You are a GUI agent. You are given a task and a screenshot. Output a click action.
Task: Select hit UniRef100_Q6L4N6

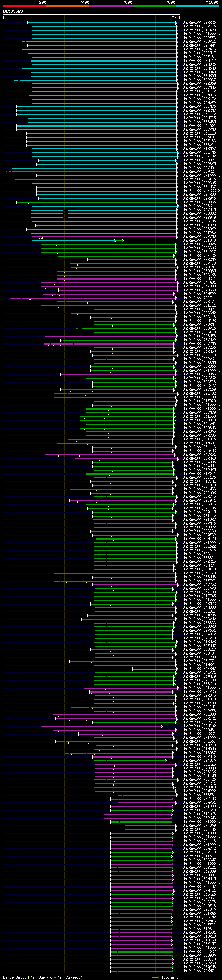(x=199, y=153)
